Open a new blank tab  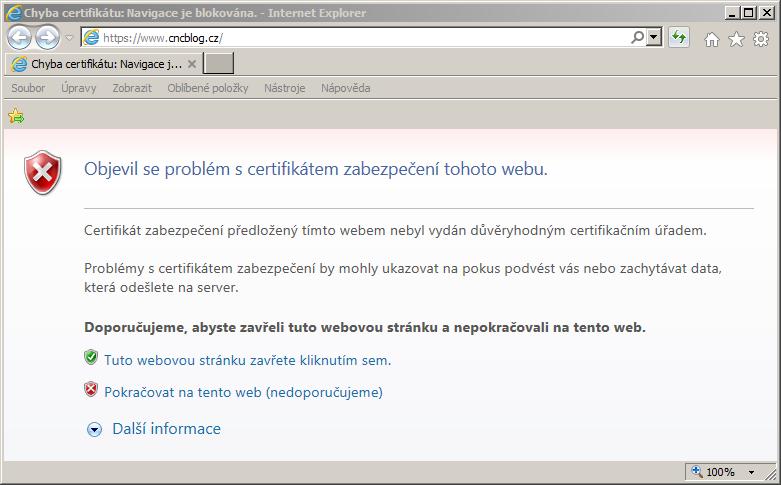point(218,64)
